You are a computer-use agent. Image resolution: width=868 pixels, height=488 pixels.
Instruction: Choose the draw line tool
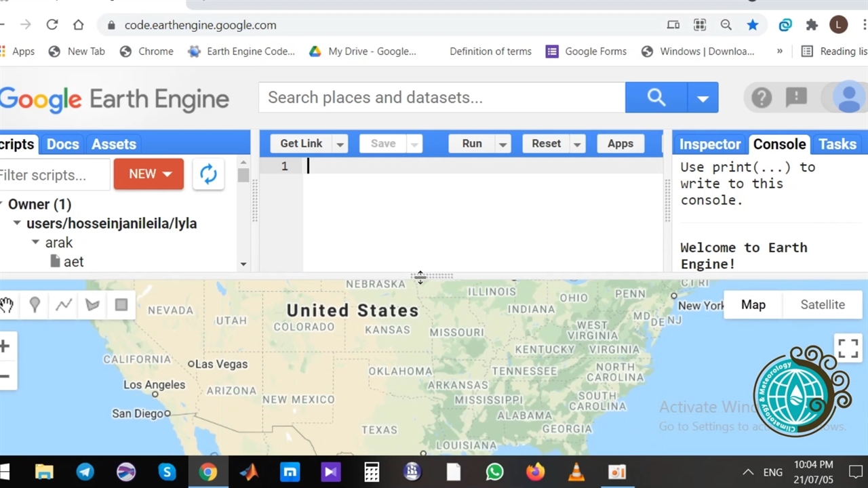(x=64, y=305)
